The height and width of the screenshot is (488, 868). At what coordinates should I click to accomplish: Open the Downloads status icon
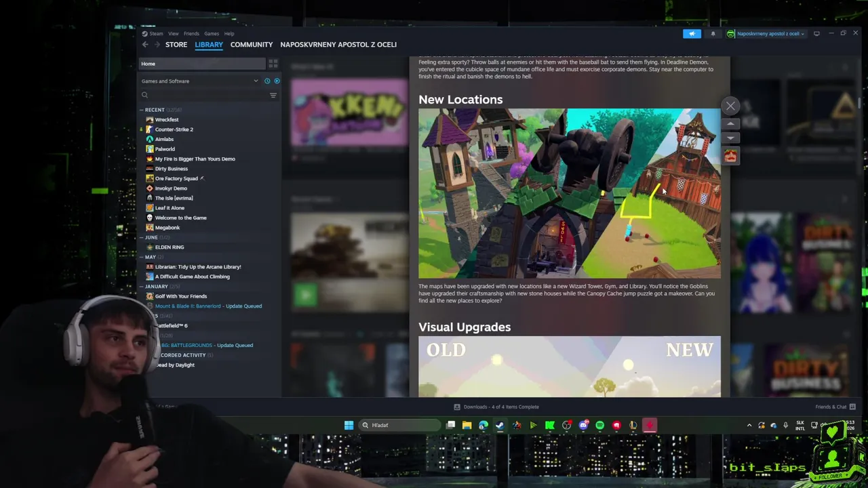tap(457, 407)
